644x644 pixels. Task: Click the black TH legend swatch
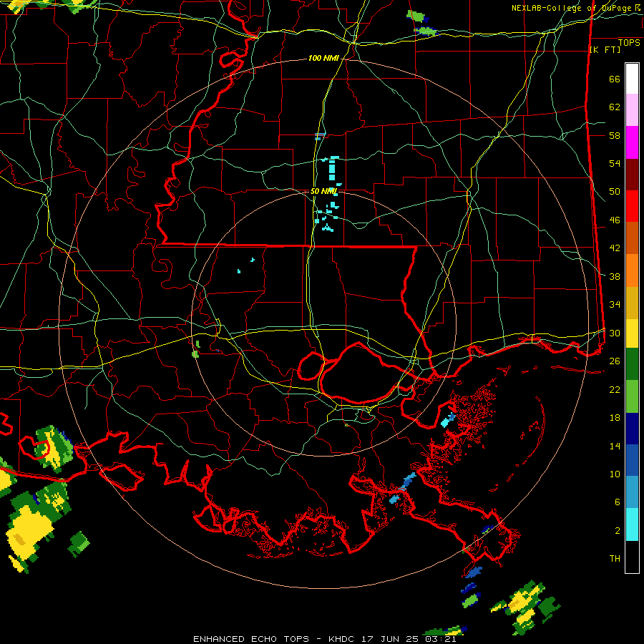pyautogui.click(x=632, y=557)
